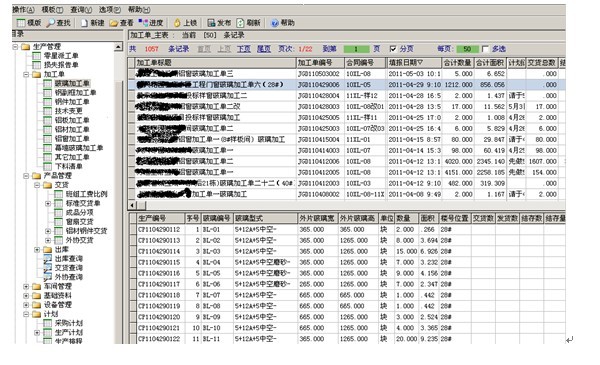
Task: Enable the 多选 multi-select checkbox
Action: click(x=485, y=49)
